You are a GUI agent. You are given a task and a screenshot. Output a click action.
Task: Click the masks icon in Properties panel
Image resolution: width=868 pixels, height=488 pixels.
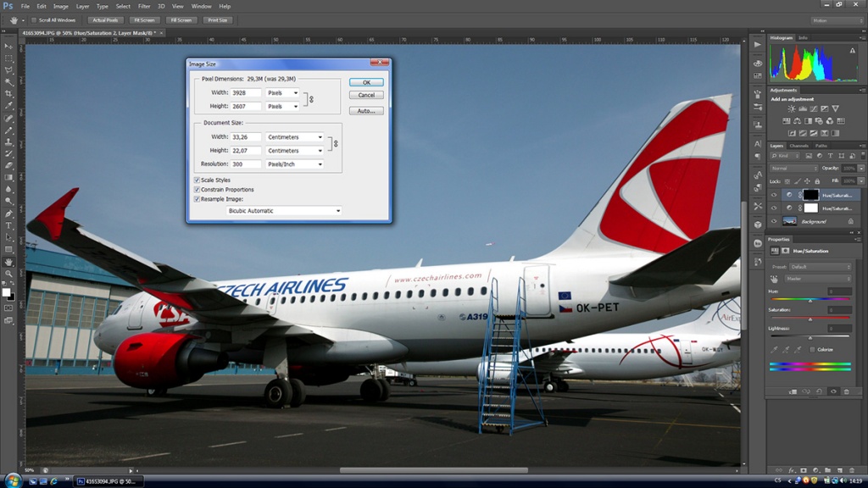point(785,251)
